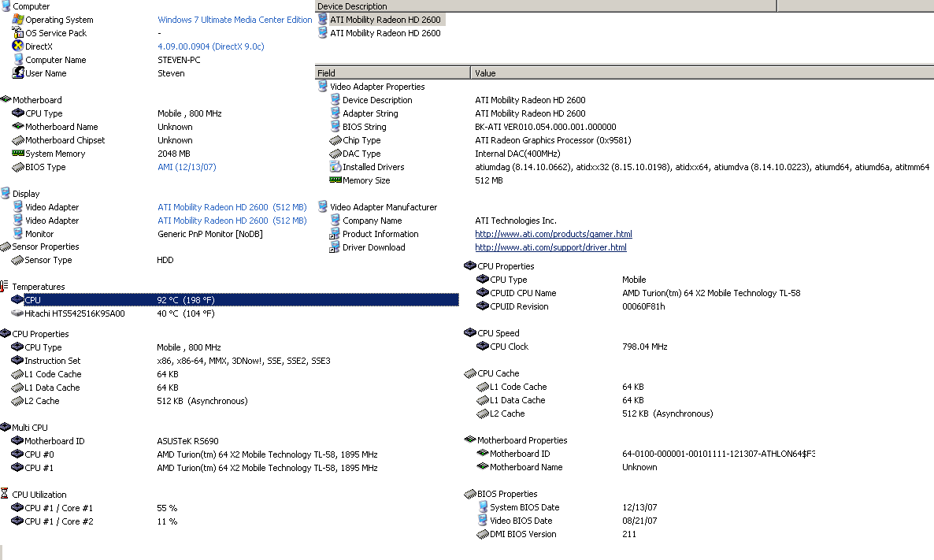Image resolution: width=934 pixels, height=560 pixels.
Task: Click the CPU Cache section icon
Action: [470, 373]
